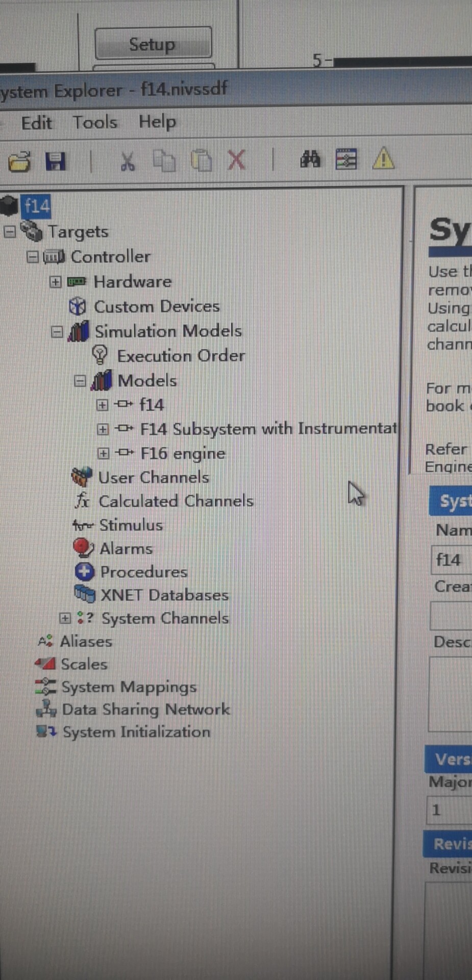
Task: Collapse the Targets tree node
Action: click(10, 232)
